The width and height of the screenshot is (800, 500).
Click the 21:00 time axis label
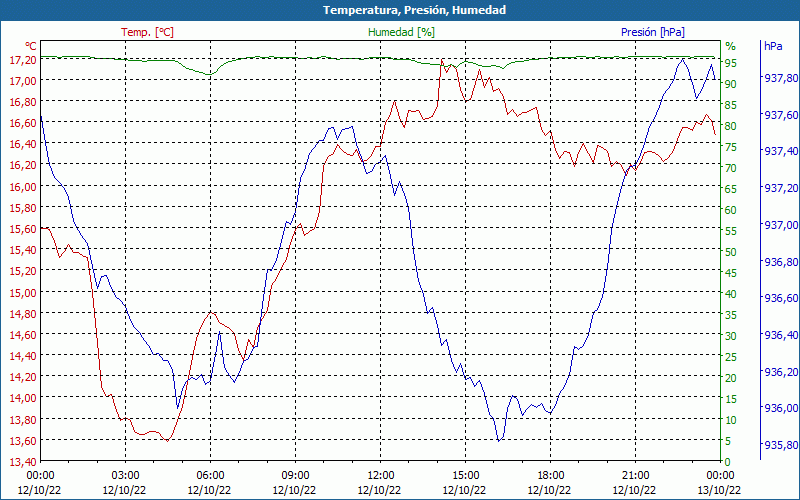click(x=635, y=476)
